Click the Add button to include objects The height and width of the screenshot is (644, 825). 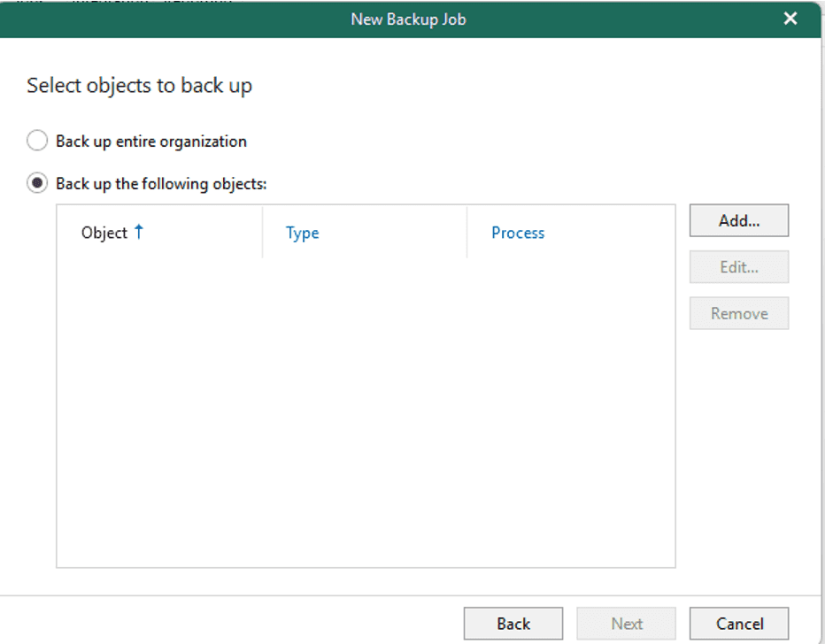pos(738,220)
